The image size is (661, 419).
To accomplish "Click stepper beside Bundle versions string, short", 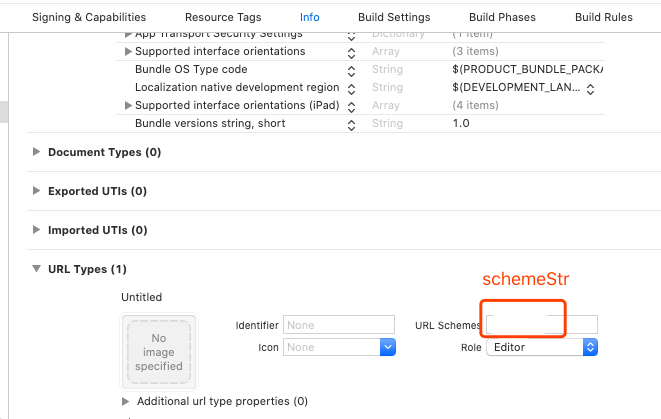I will tap(352, 124).
